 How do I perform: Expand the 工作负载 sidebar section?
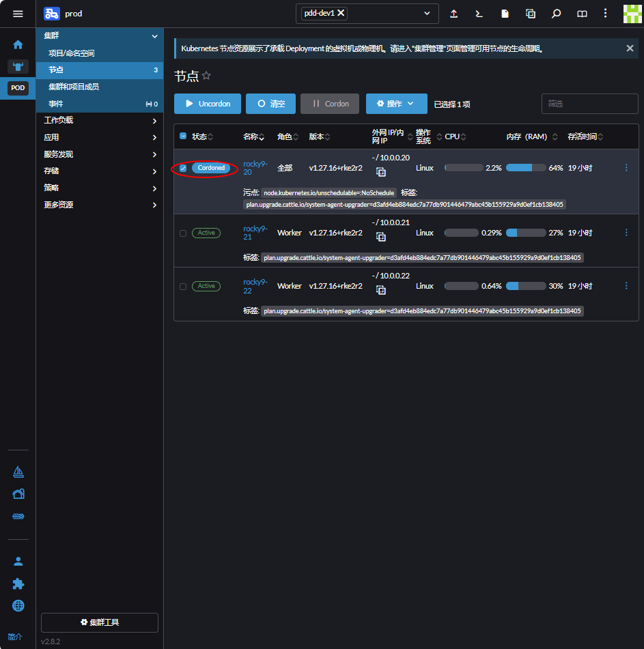click(x=154, y=121)
